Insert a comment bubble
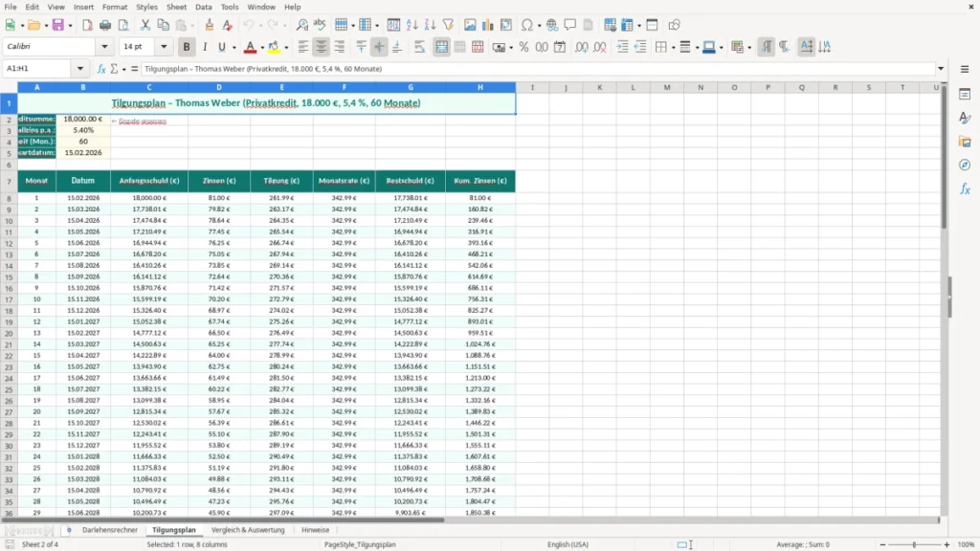 570,25
